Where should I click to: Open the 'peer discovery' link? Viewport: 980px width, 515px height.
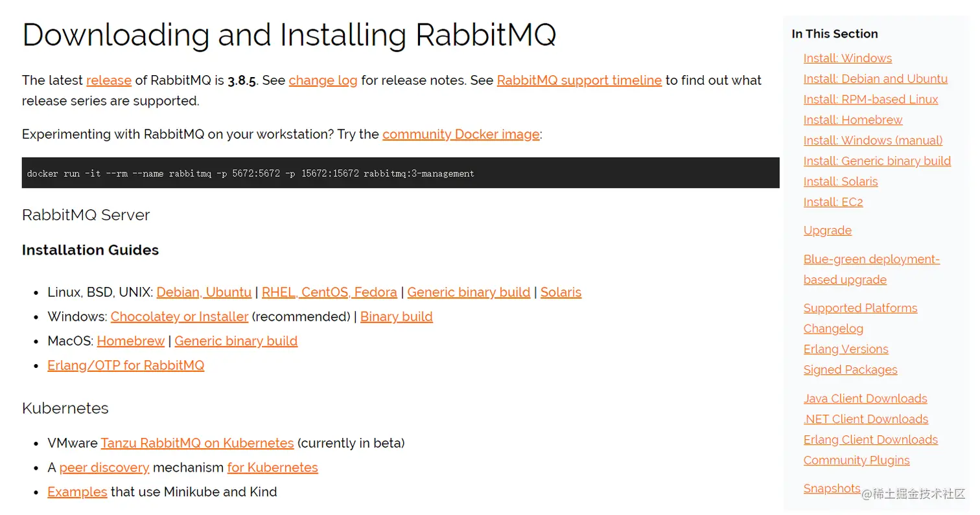(104, 468)
